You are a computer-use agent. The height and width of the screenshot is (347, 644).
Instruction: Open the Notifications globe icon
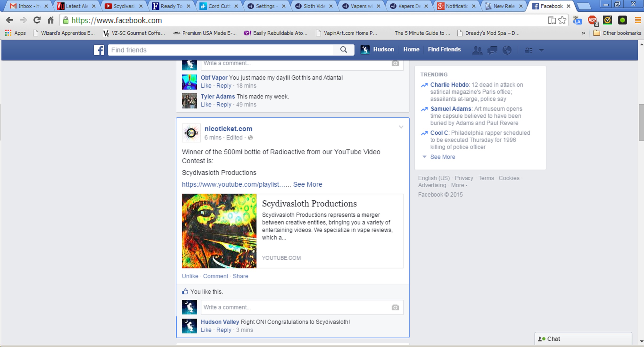tap(507, 50)
